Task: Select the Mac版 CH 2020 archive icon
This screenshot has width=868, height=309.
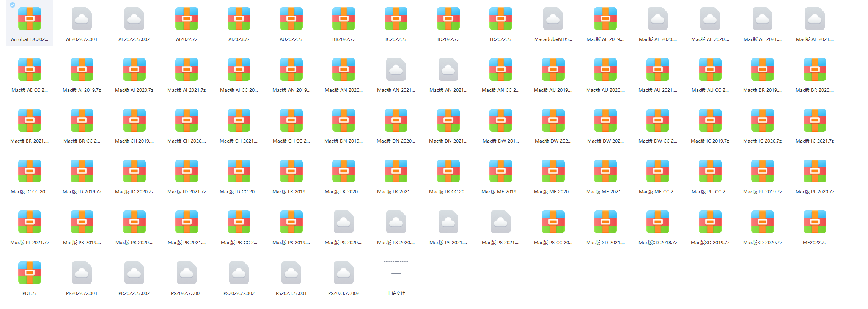Action: 187,120
